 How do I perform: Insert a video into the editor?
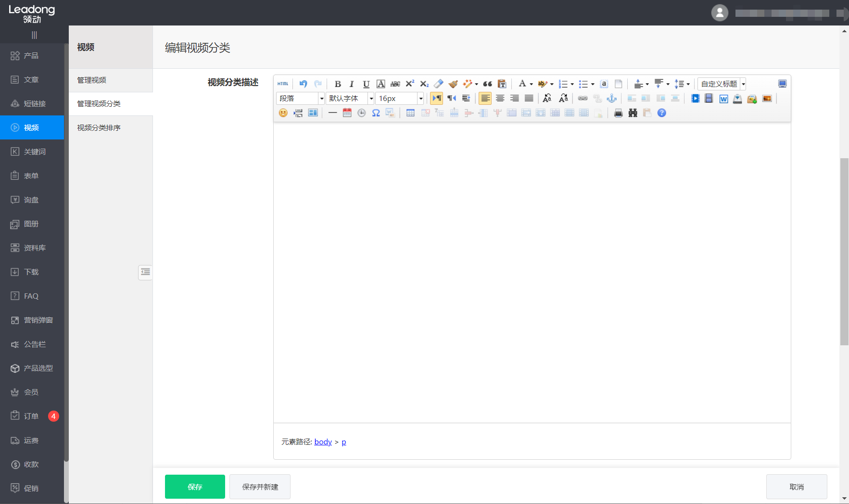696,98
